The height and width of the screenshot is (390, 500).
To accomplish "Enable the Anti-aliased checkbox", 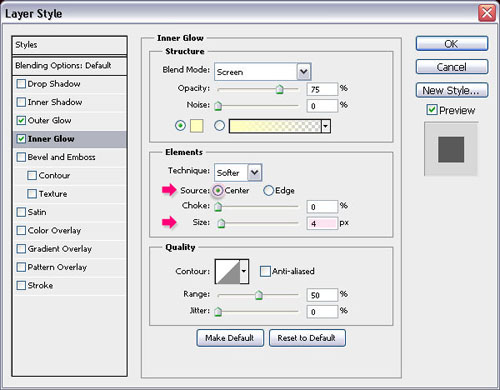I will pos(265,271).
